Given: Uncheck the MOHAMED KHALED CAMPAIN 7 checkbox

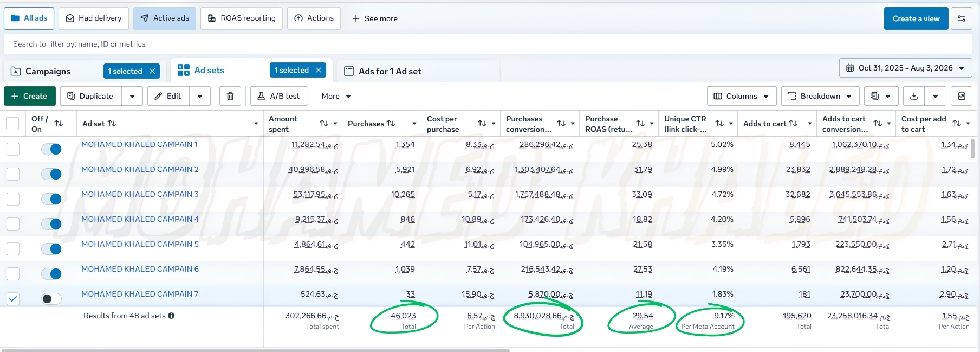Looking at the screenshot, I should pos(13,299).
